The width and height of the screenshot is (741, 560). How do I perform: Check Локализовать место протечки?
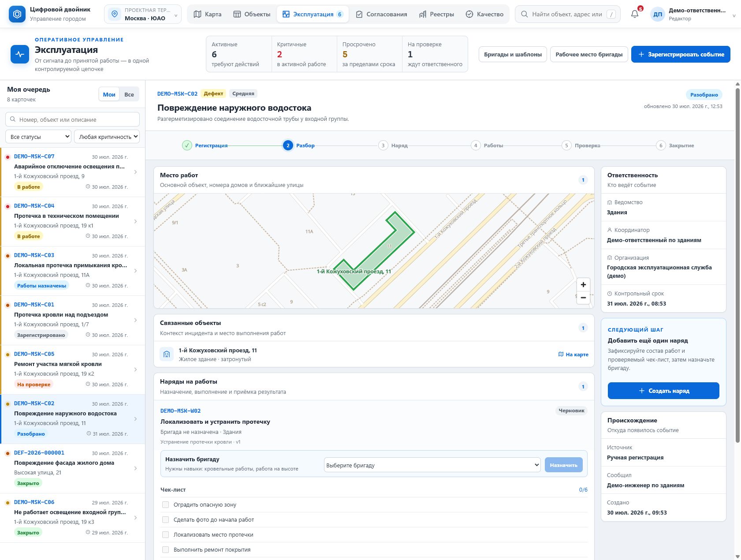pos(166,535)
